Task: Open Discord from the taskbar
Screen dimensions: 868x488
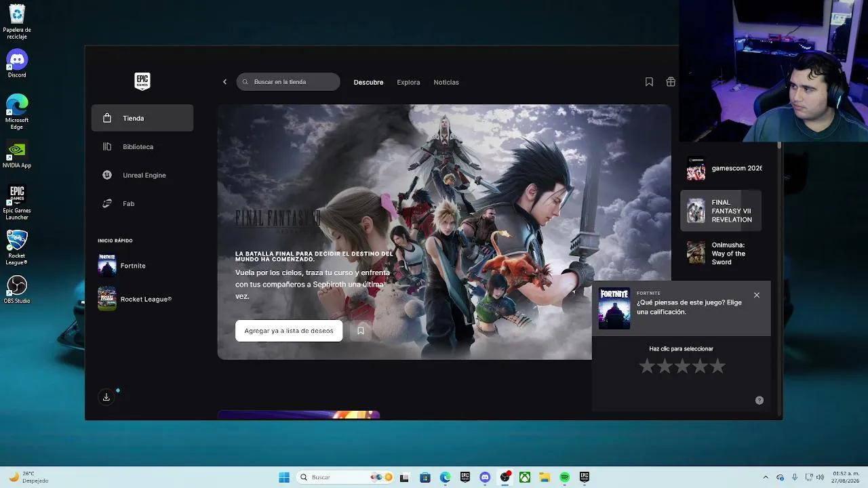Action: 485,477
